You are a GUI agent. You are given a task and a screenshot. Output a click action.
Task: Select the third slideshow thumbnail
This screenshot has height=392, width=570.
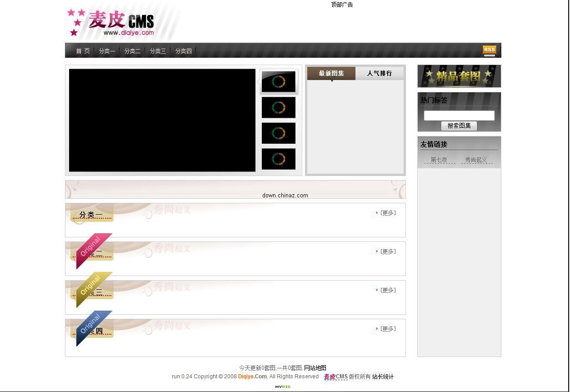pos(279,133)
